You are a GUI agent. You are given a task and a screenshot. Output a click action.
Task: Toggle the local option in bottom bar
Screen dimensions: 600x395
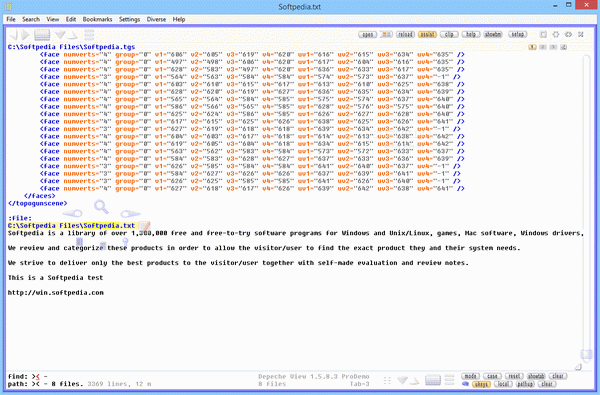[503, 384]
